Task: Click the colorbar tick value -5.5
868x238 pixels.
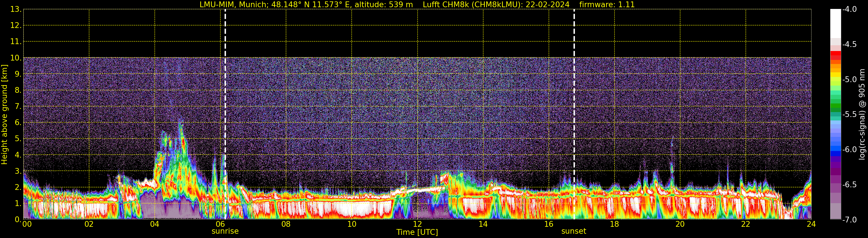Action: (x=850, y=115)
